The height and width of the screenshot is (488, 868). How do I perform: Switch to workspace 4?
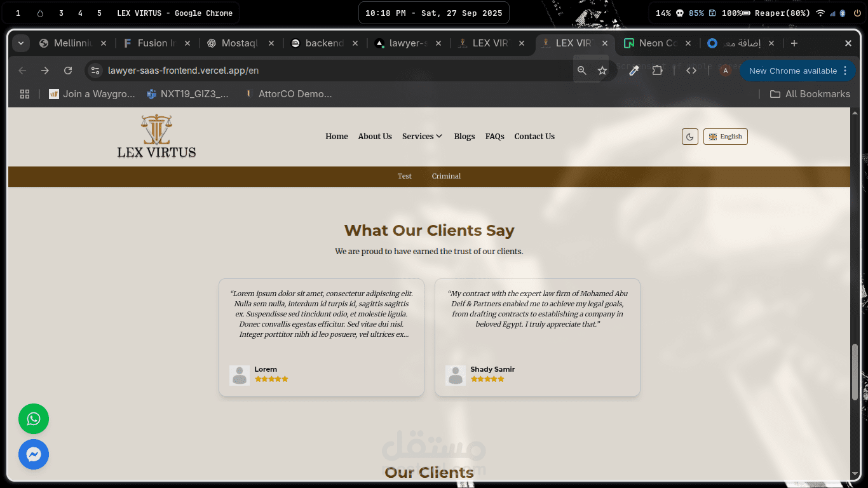click(80, 13)
